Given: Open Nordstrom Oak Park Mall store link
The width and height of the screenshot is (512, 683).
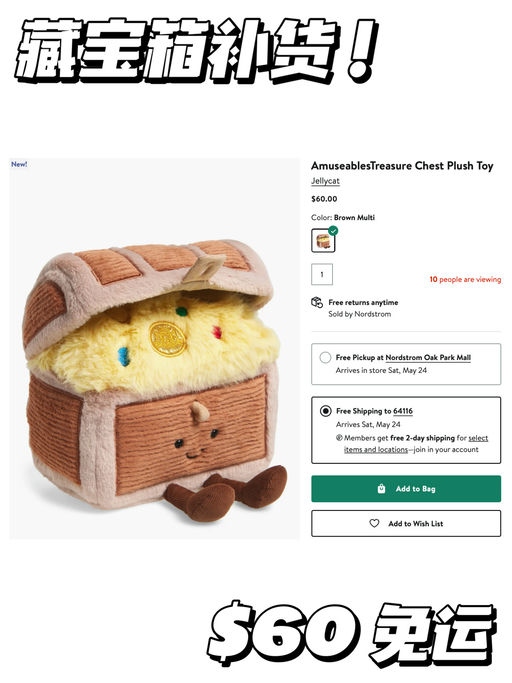Looking at the screenshot, I should click(428, 358).
